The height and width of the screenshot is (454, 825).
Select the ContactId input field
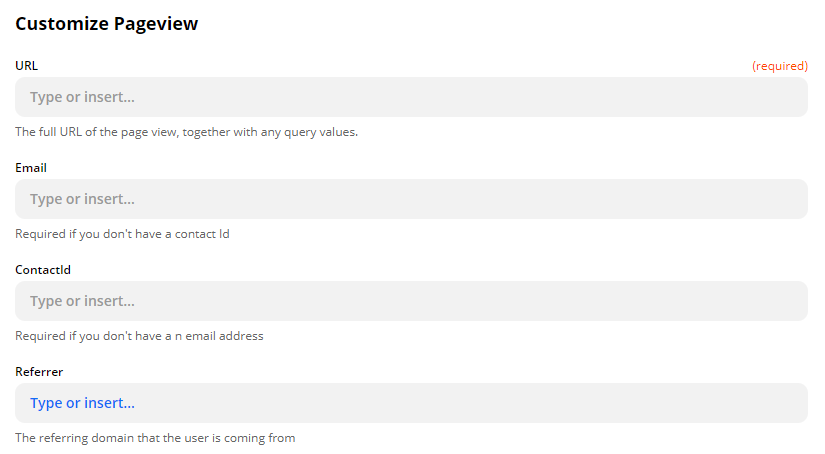[x=411, y=301]
